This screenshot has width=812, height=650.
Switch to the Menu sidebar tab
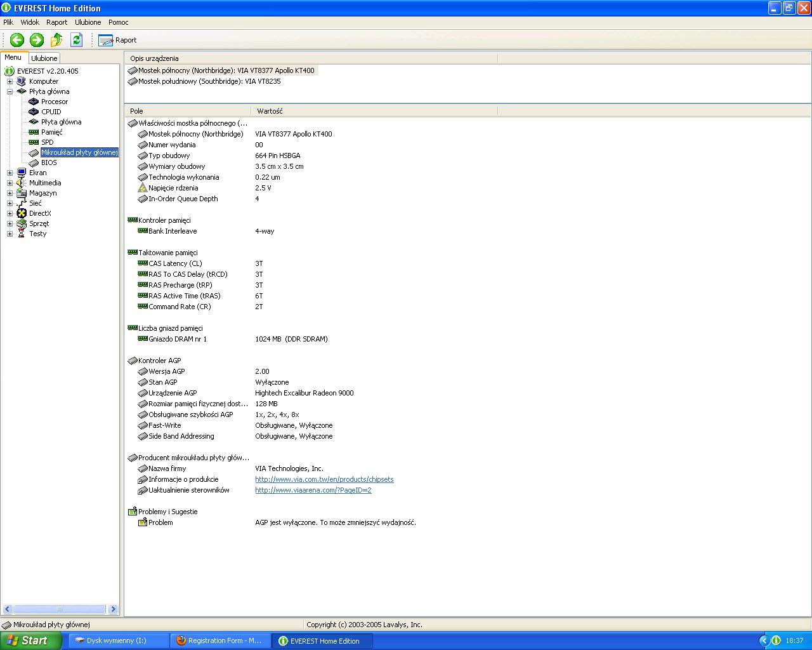[x=13, y=57]
